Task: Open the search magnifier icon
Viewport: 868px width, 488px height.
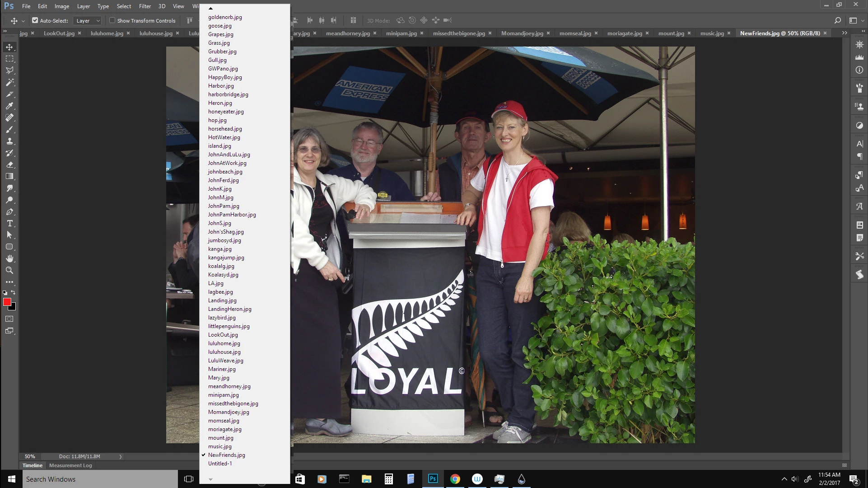Action: [837, 20]
